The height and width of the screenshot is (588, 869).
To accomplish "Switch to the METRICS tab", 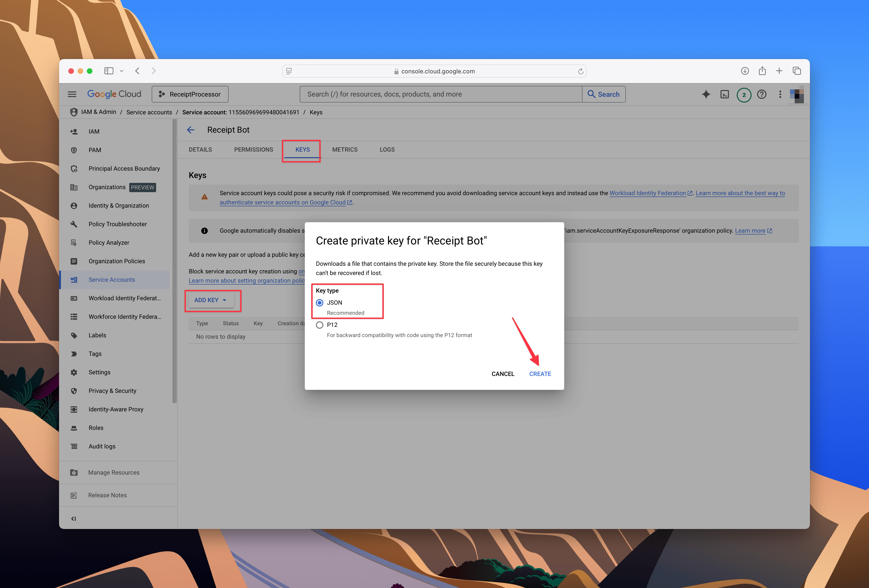I will coord(345,150).
